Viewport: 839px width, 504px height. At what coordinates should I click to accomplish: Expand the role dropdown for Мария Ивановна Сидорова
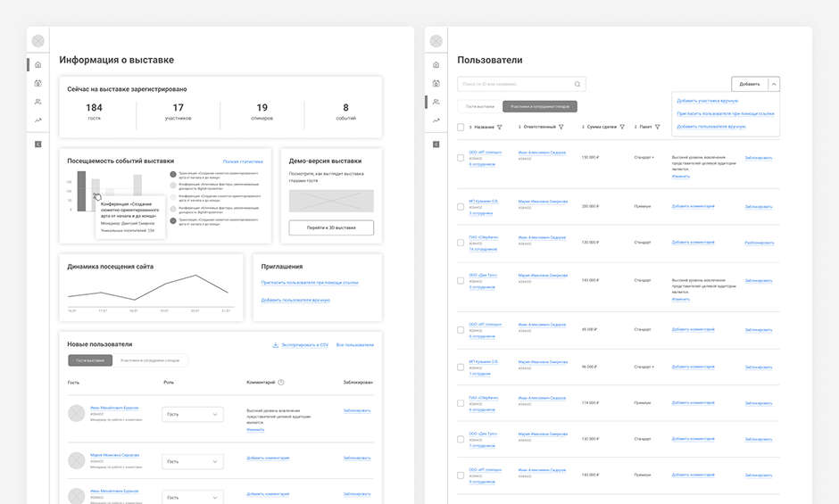coord(192,461)
